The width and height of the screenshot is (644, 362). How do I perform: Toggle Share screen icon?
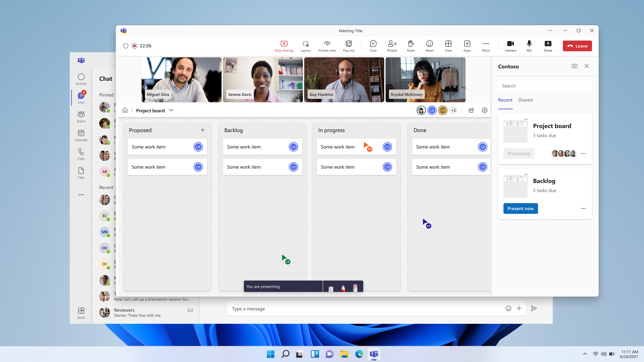pyautogui.click(x=548, y=46)
